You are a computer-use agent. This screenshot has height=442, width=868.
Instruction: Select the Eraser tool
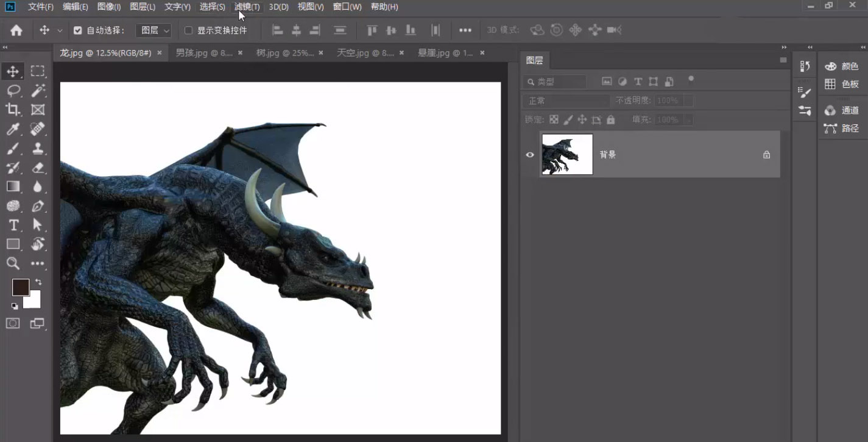(38, 168)
